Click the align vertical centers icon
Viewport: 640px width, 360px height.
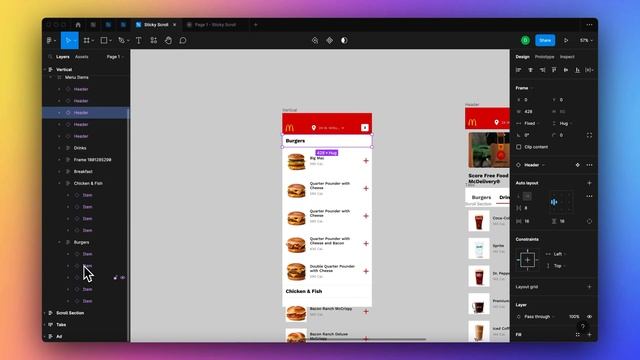pyautogui.click(x=566, y=70)
